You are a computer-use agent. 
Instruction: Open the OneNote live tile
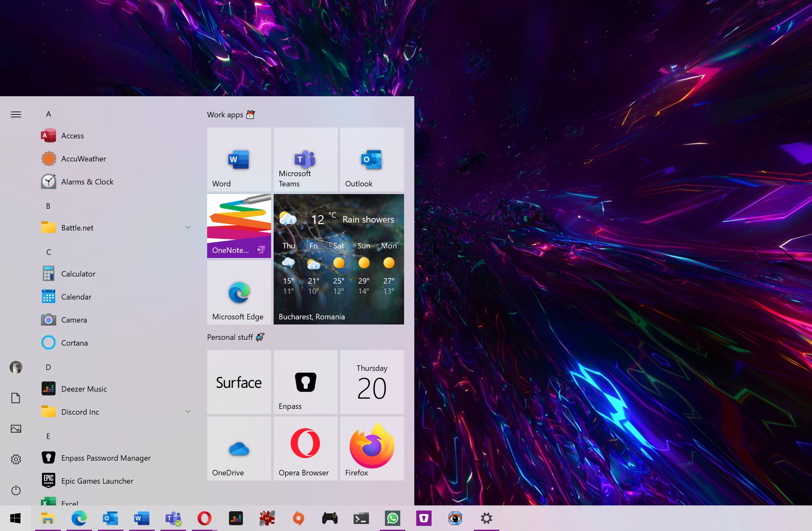(239, 226)
